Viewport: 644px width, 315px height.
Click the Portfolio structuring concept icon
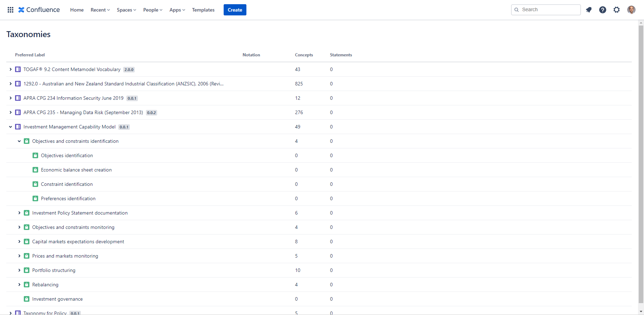click(27, 270)
